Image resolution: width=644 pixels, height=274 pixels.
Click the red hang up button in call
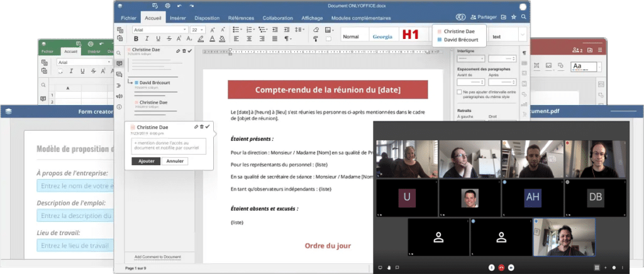(x=501, y=268)
